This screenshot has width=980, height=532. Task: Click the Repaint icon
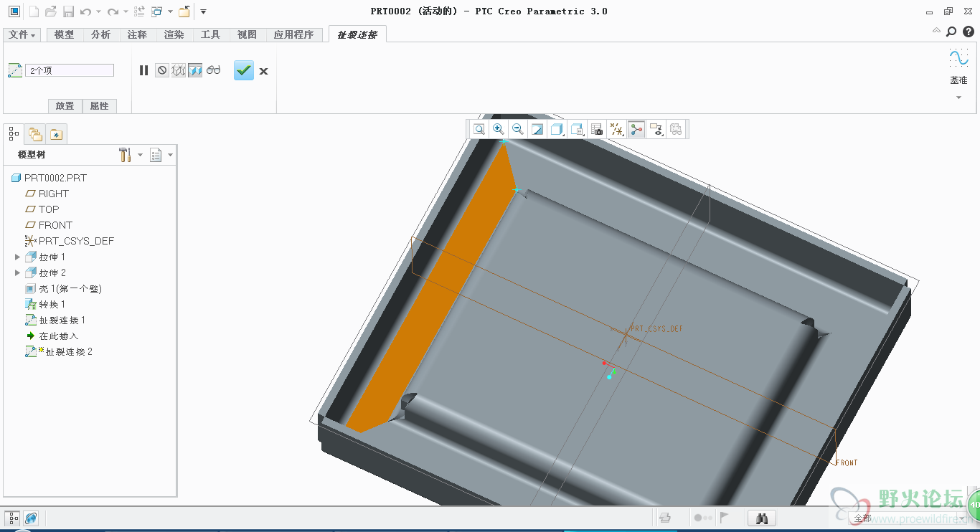pos(537,129)
